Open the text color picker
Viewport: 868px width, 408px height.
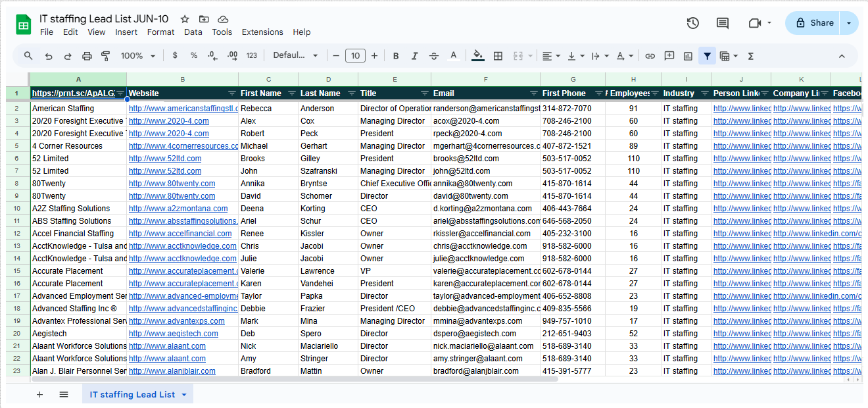point(453,56)
